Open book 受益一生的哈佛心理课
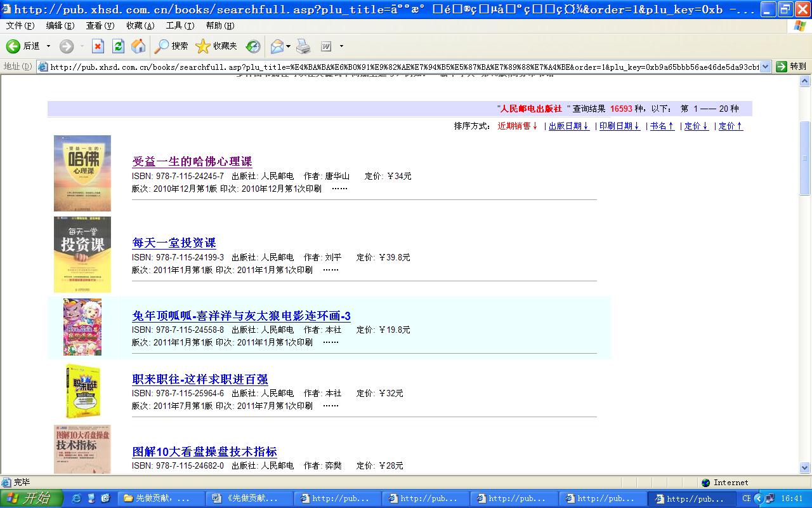The image size is (812, 508). click(x=192, y=162)
